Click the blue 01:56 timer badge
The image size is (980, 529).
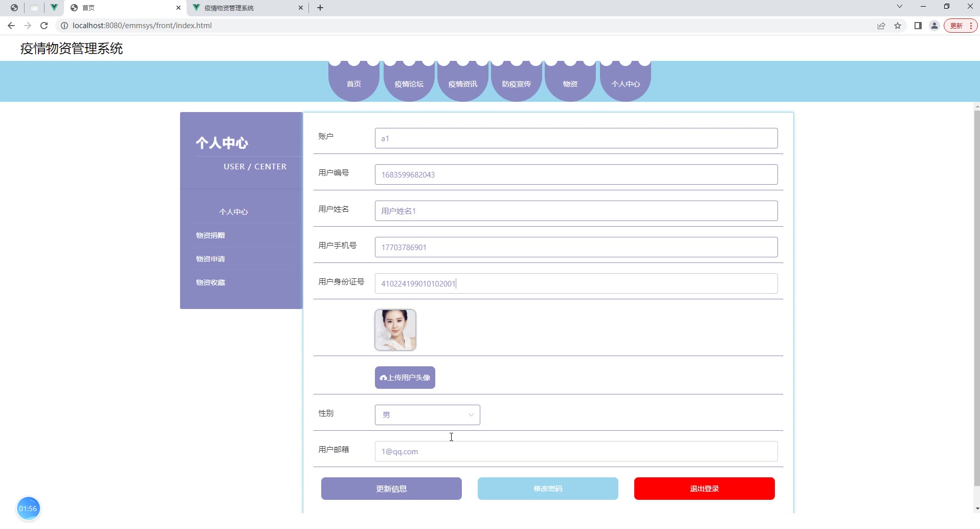[28, 509]
